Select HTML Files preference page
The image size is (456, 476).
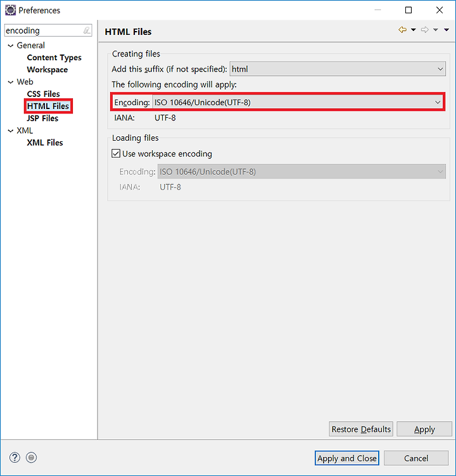[x=48, y=106]
